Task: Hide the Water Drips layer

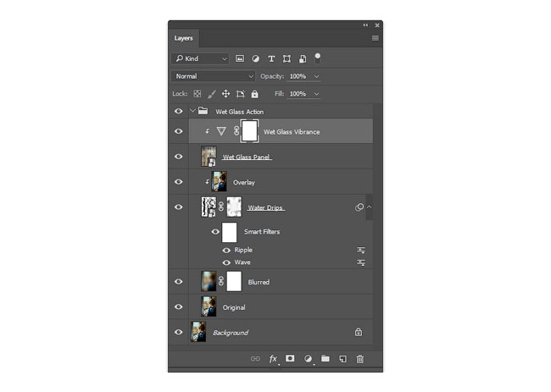Action: pyautogui.click(x=179, y=207)
